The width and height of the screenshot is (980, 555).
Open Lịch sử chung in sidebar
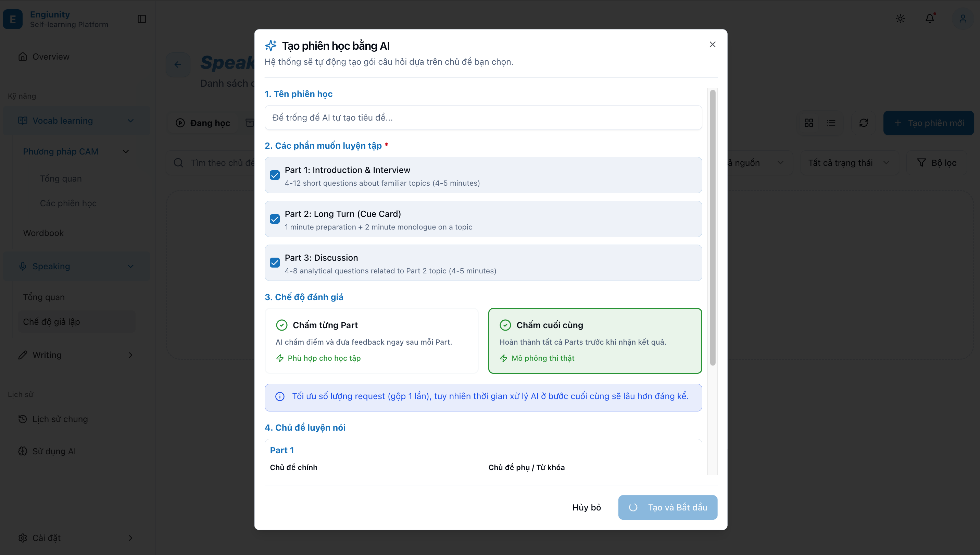coord(60,419)
